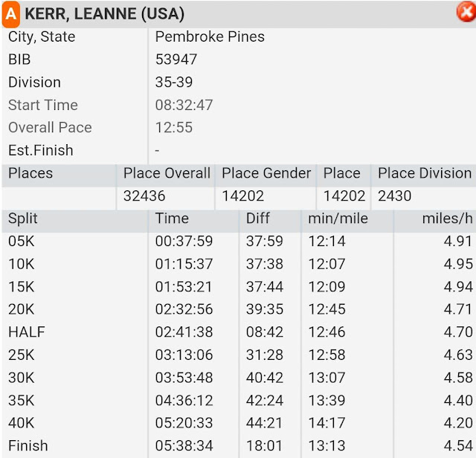Select the 05K split row

pos(239,242)
